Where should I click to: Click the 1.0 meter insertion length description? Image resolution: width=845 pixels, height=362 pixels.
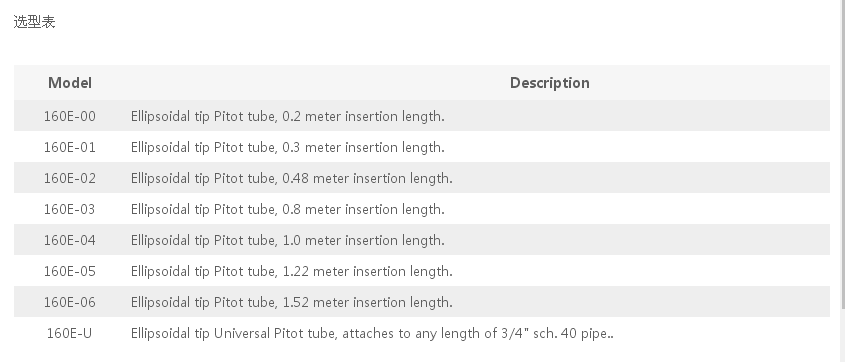[x=288, y=240]
